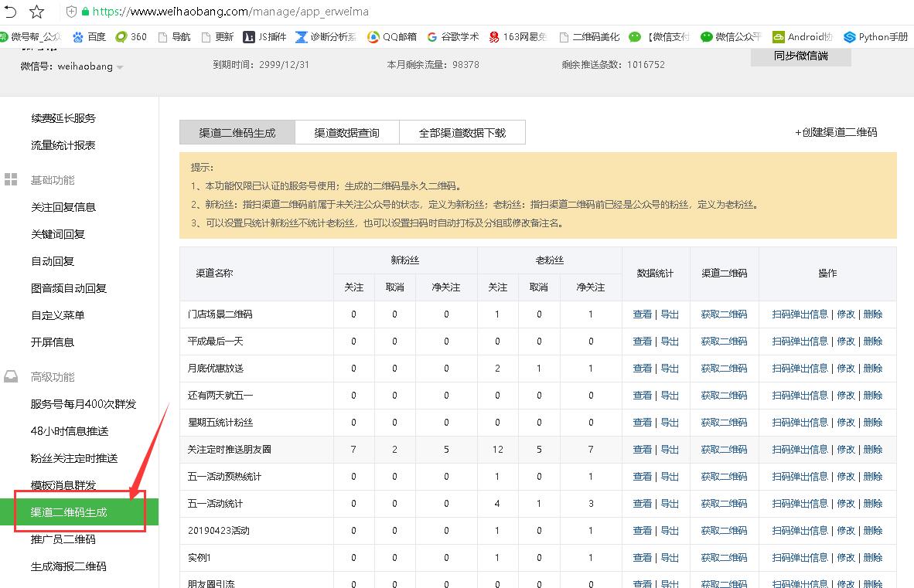Open the 微号帮_公众 bookmark

(x=30, y=36)
